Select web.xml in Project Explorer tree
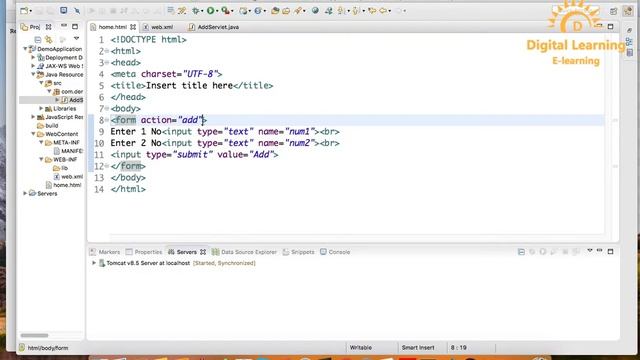Viewport: 640px width, 360px height. (68, 176)
